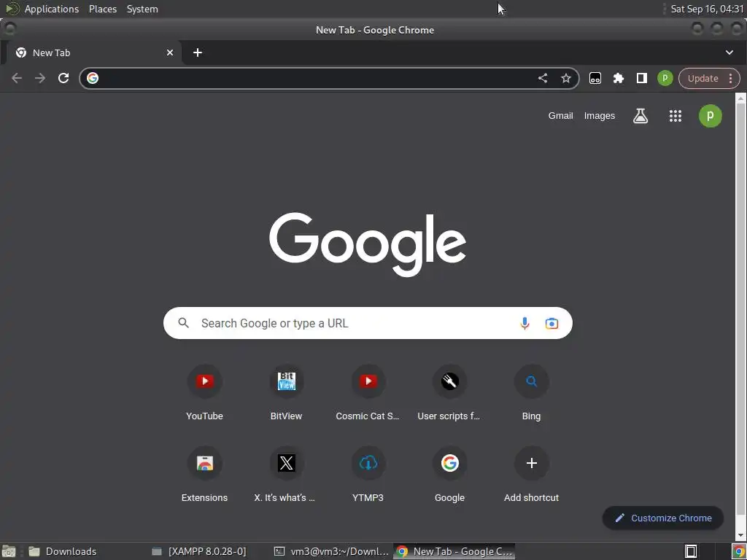The image size is (747, 560).
Task: Open Images link
Action: pos(600,116)
